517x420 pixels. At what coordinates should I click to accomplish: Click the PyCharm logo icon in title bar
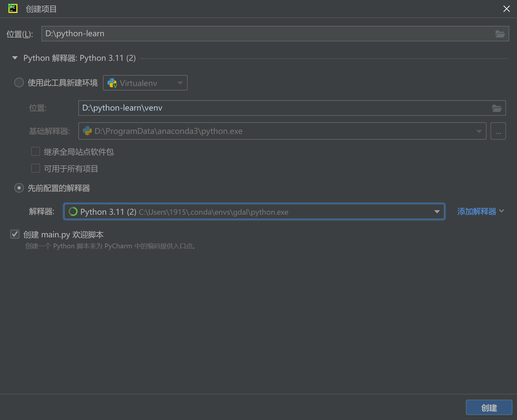13,8
